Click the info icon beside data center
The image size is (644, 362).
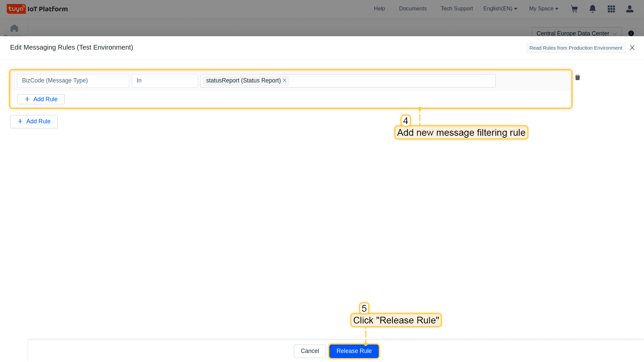coord(631,33)
